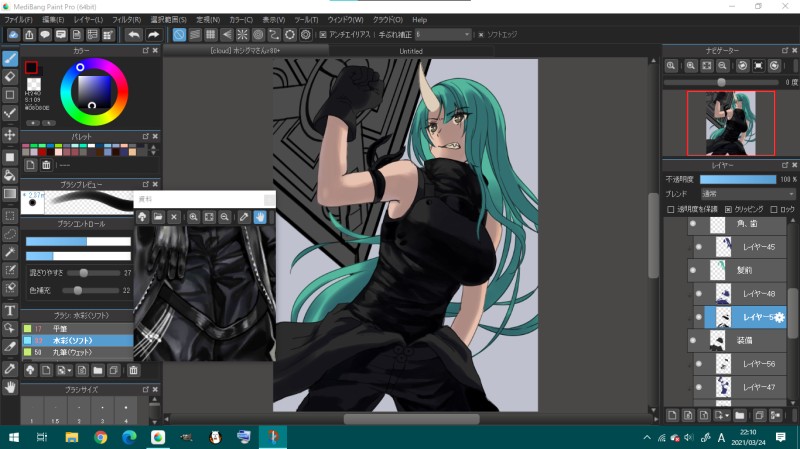
Task: Toggle the anti-aliasing checkbox
Action: [323, 35]
